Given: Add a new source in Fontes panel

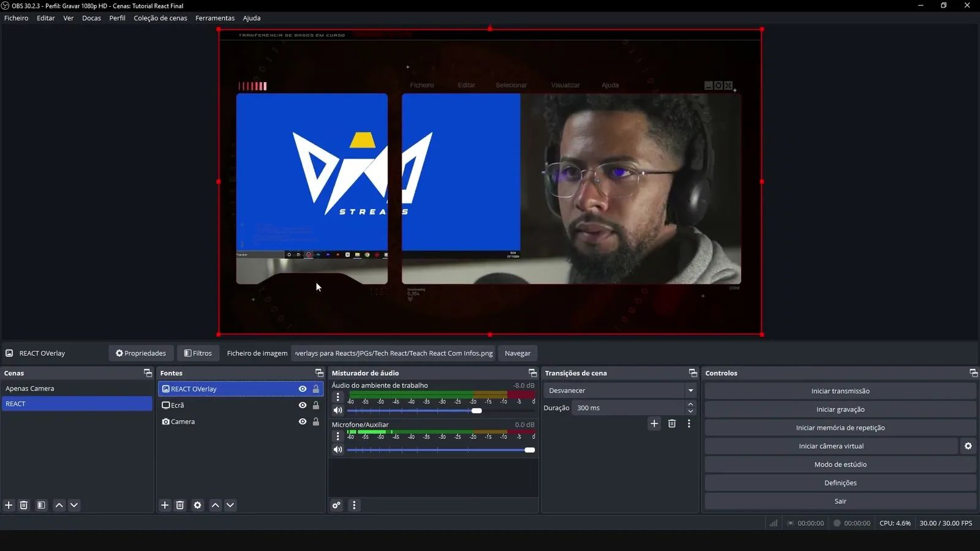Looking at the screenshot, I should point(165,505).
